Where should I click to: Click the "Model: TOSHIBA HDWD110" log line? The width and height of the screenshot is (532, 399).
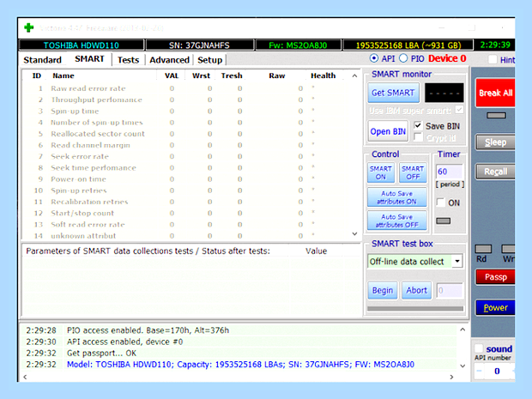pyautogui.click(x=240, y=365)
